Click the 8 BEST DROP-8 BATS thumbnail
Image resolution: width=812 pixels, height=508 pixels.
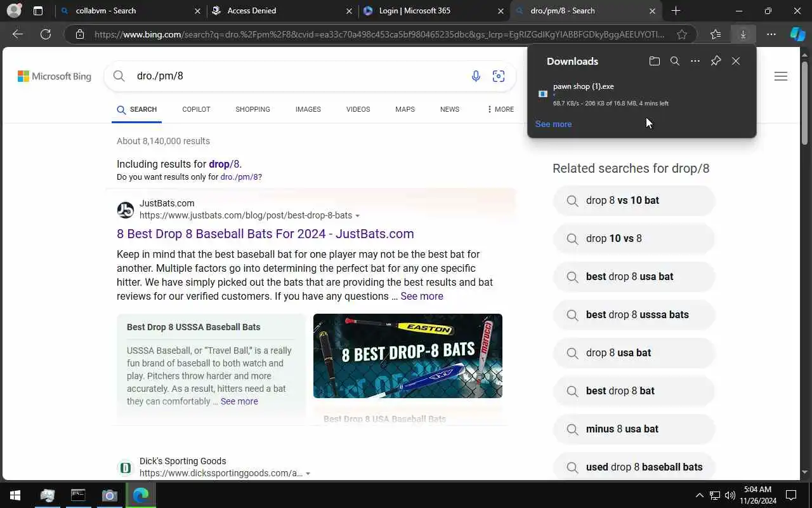tap(408, 356)
